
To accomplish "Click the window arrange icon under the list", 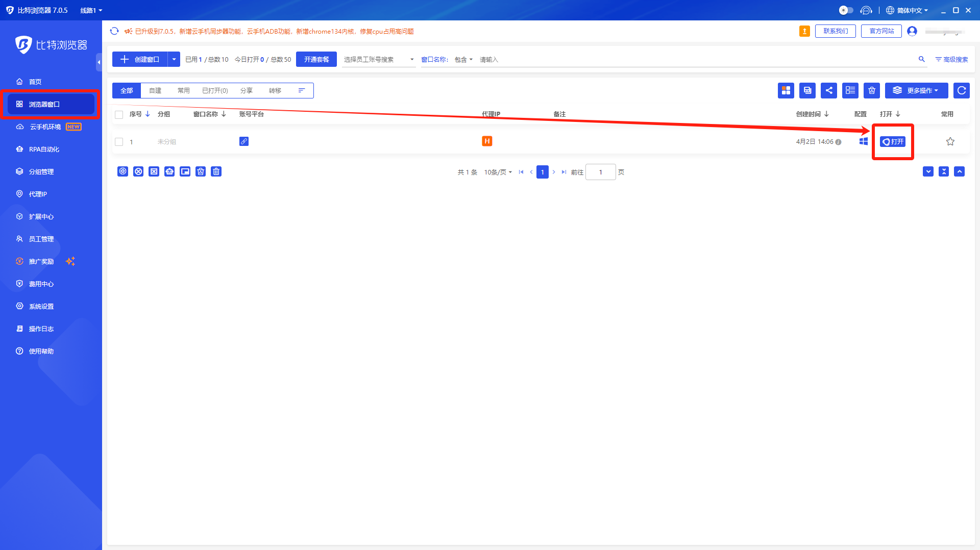I will tap(185, 171).
